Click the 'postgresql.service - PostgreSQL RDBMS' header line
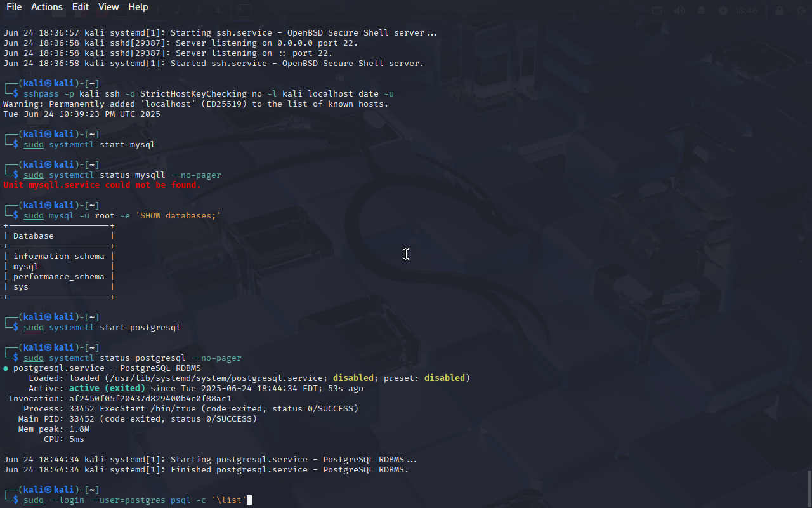The width and height of the screenshot is (812, 508). point(102,368)
